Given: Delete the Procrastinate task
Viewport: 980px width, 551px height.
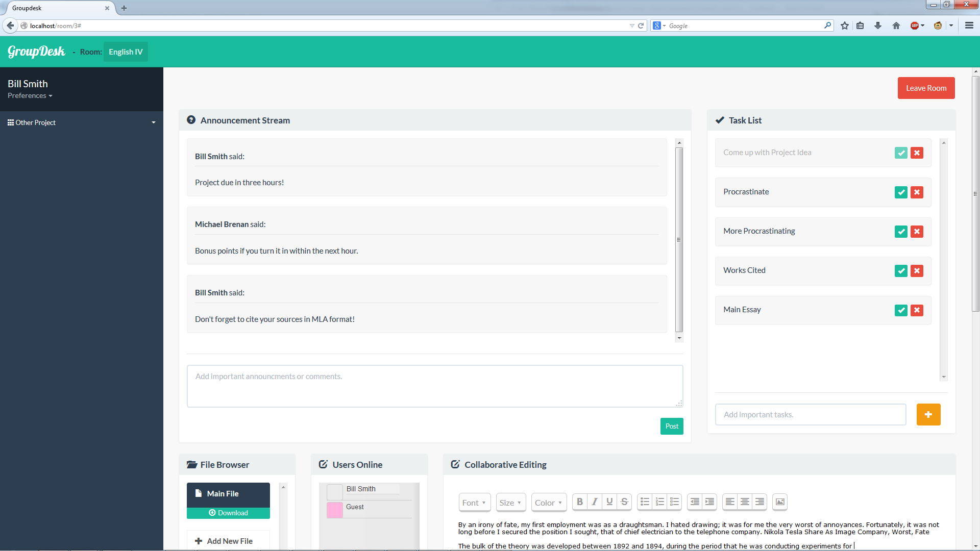Looking at the screenshot, I should pyautogui.click(x=917, y=192).
